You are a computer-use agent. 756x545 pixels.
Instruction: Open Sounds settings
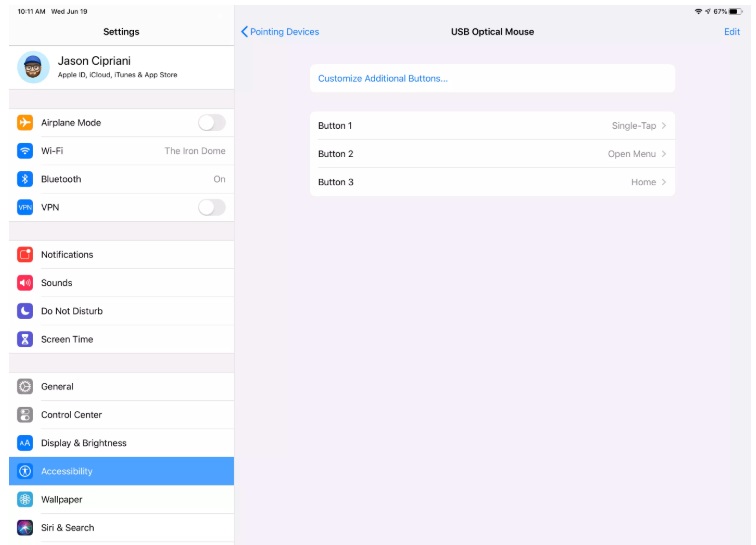click(122, 283)
